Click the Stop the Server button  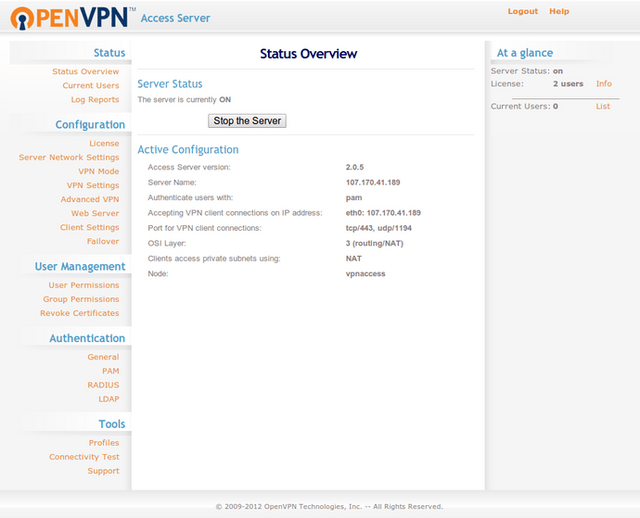tap(247, 121)
